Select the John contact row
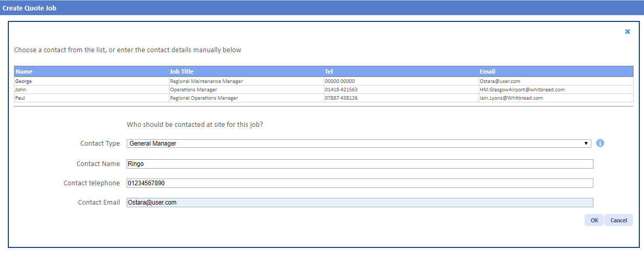The width and height of the screenshot is (644, 261). coord(324,90)
